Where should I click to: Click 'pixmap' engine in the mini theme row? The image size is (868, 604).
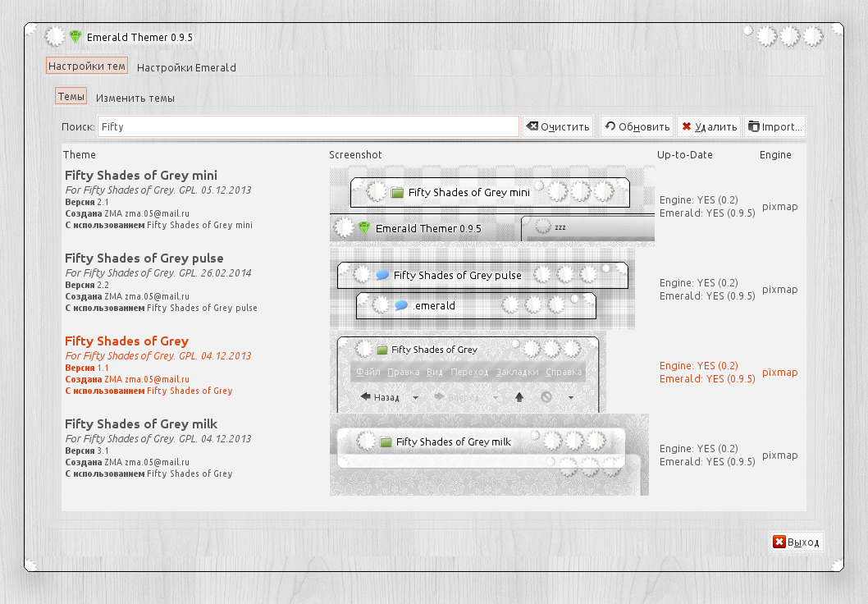pyautogui.click(x=779, y=207)
